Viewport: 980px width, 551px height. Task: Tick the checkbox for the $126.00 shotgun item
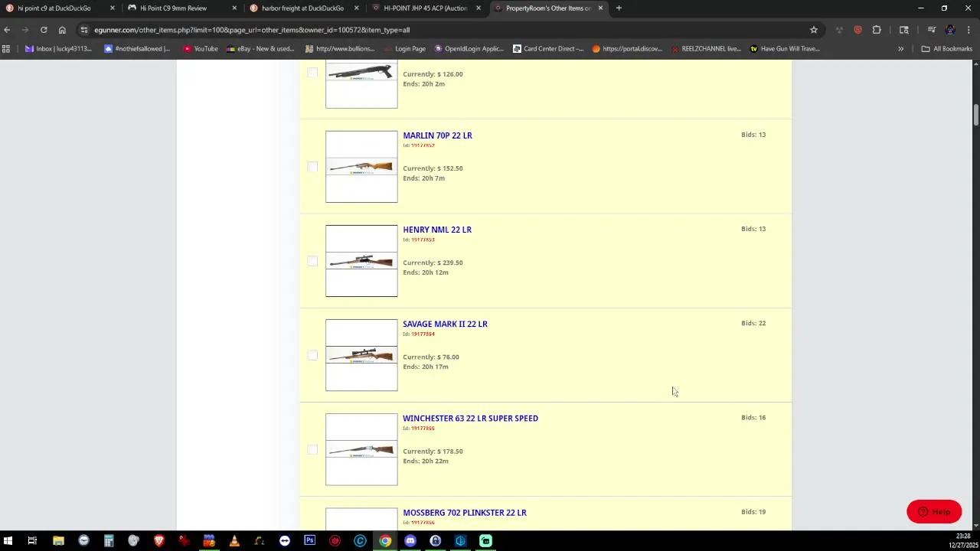pos(312,73)
